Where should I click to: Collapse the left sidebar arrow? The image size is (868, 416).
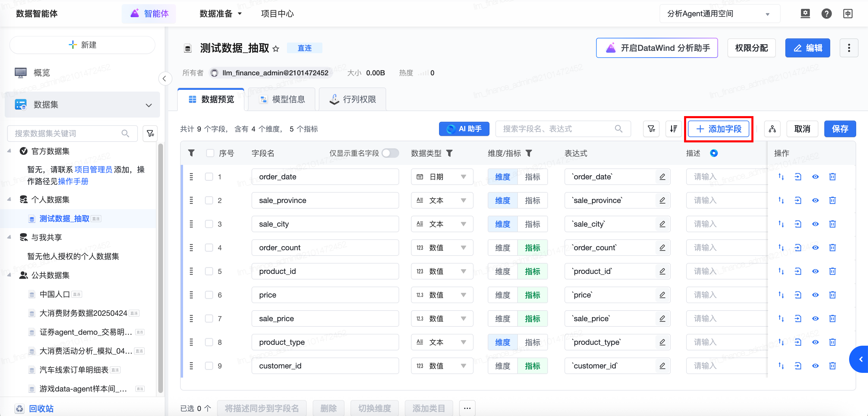pyautogui.click(x=165, y=79)
